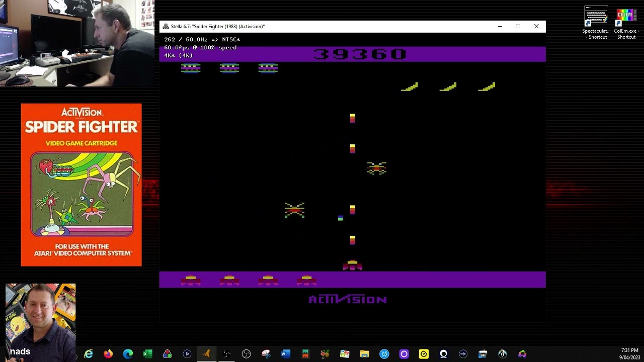Minimize the Stella emulator window
The width and height of the screenshot is (644, 362).
[x=500, y=26]
